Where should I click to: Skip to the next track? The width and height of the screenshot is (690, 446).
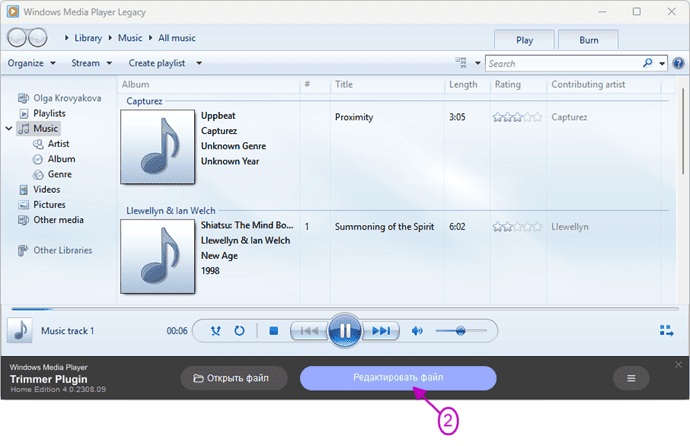[x=381, y=331]
